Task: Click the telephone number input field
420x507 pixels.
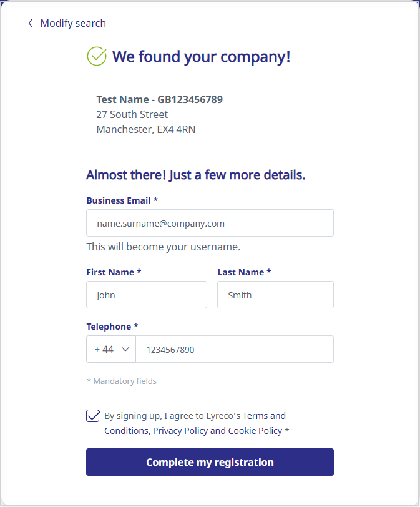Action: click(234, 350)
